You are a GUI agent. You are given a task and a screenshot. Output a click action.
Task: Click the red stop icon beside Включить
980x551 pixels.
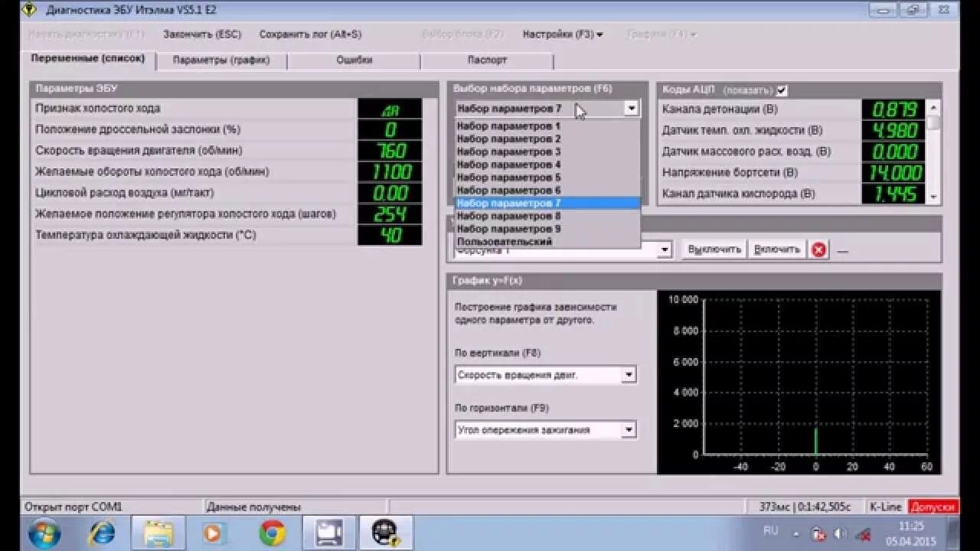pos(819,249)
